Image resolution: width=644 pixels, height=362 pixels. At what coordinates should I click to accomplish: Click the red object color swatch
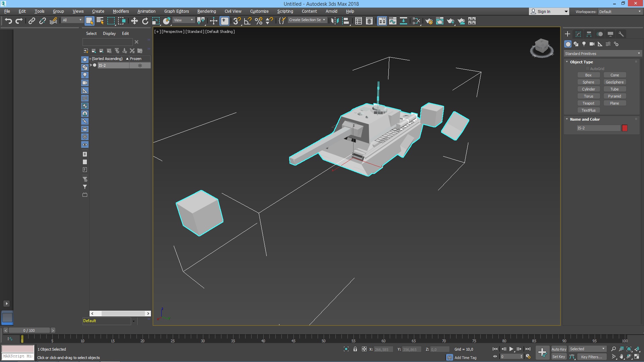pyautogui.click(x=625, y=128)
